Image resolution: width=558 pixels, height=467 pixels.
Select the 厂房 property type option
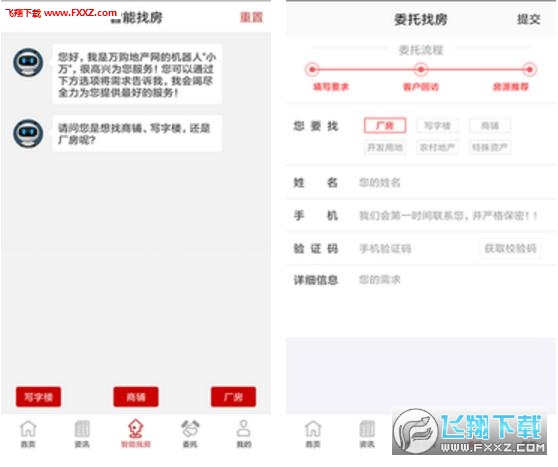coord(385,126)
